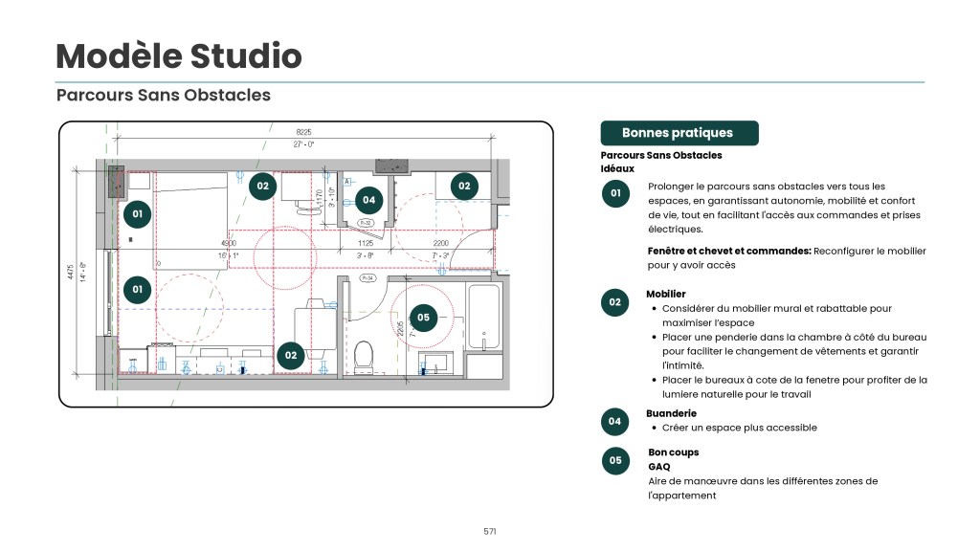Click the toilet symbol in the bathroom

(x=363, y=357)
